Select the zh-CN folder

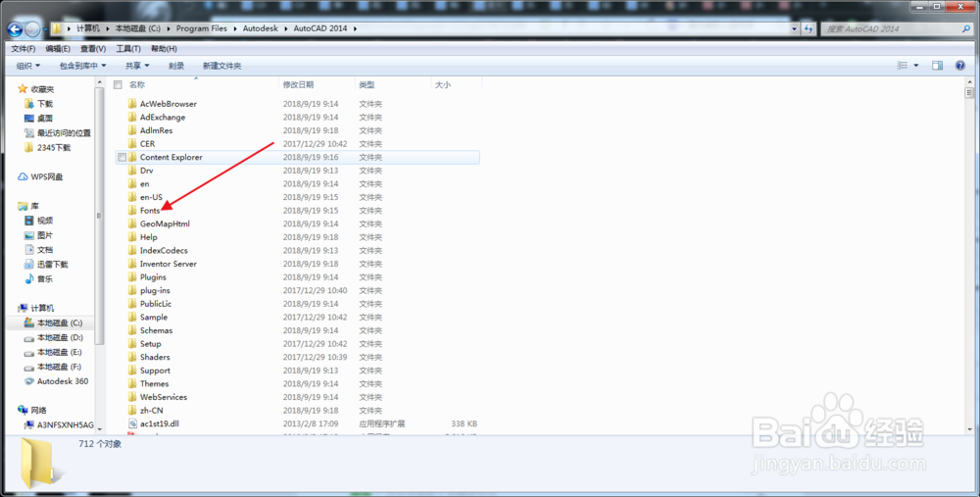tap(152, 410)
